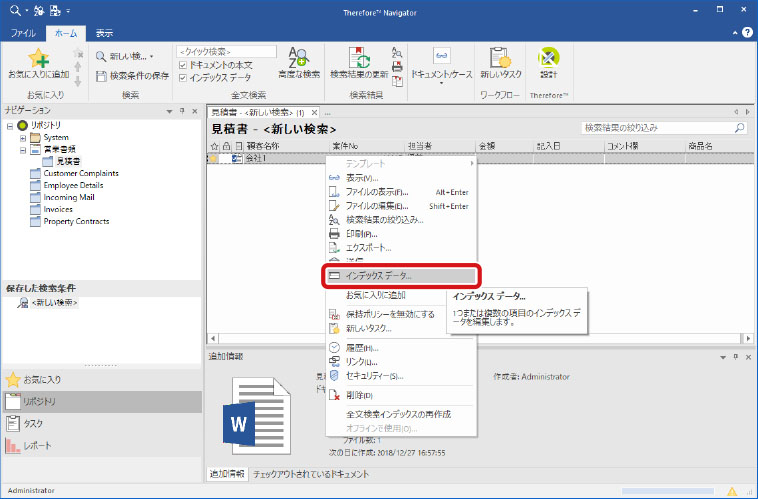
Task: Toggle the ドキュメントの本文 checkbox
Action: (x=181, y=64)
